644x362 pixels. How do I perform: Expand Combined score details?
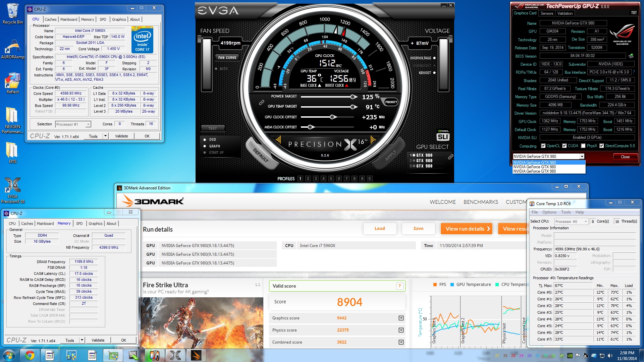pos(401,342)
